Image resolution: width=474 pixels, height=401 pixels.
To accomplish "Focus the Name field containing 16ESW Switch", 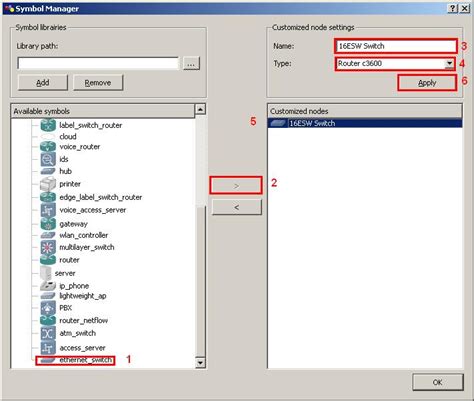I will point(396,46).
